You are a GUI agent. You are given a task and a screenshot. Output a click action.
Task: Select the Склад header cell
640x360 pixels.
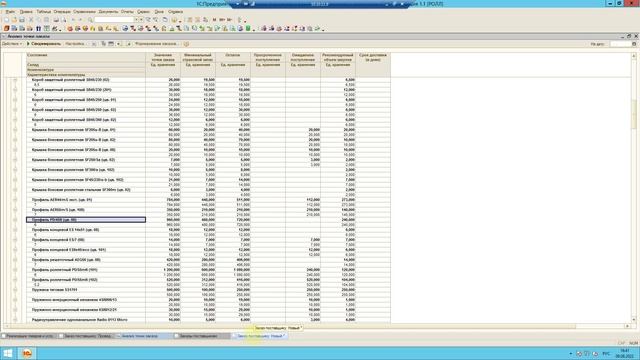coord(86,65)
